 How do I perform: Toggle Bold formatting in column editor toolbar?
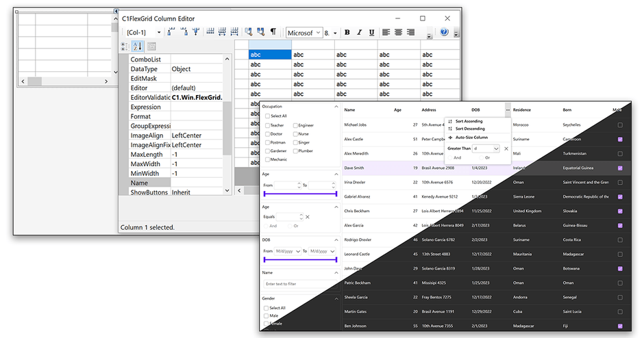pos(347,32)
